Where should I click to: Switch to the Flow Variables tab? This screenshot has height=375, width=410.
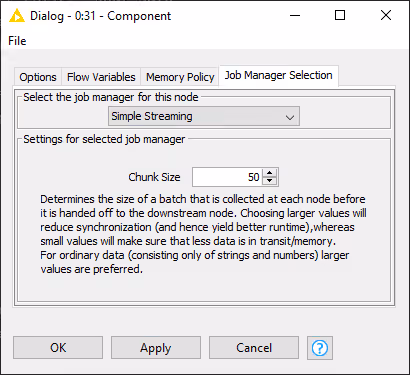pos(101,77)
